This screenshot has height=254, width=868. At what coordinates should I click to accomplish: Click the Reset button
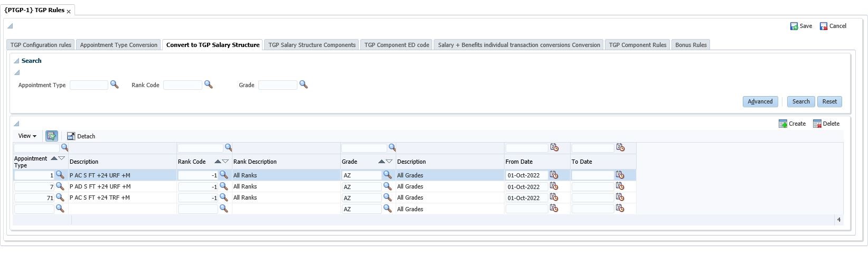(829, 101)
